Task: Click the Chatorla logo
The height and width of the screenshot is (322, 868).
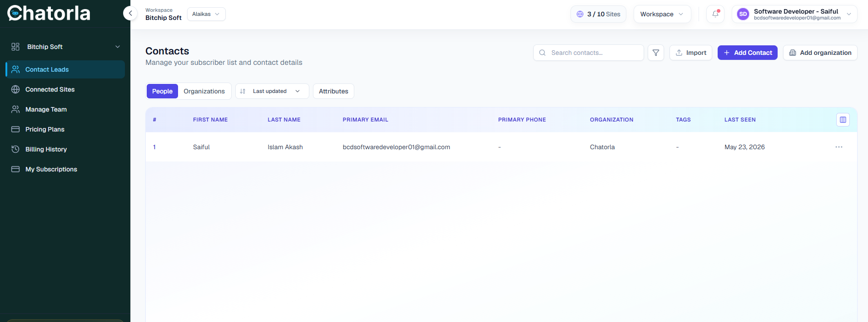Action: (x=49, y=13)
